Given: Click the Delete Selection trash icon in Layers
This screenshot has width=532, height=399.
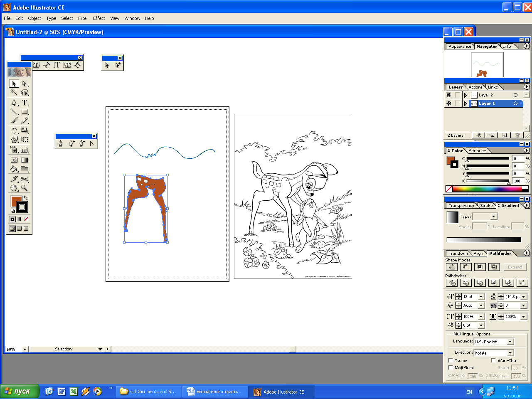Looking at the screenshot, I should point(517,135).
